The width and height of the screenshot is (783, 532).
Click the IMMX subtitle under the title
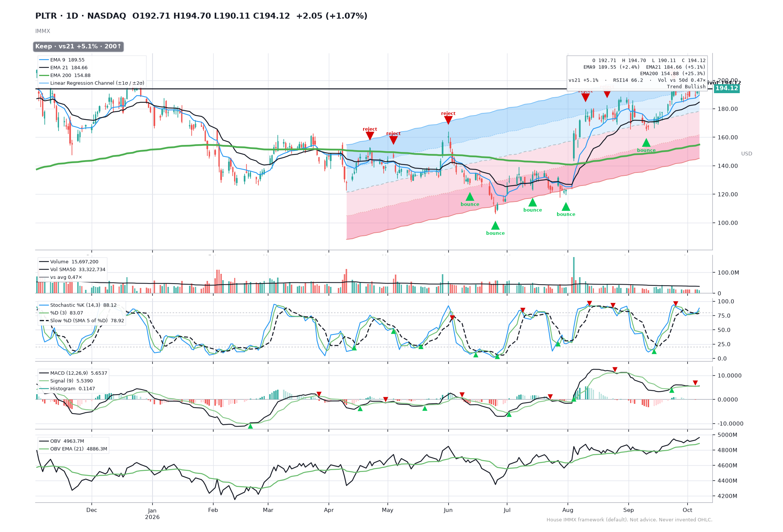click(43, 31)
